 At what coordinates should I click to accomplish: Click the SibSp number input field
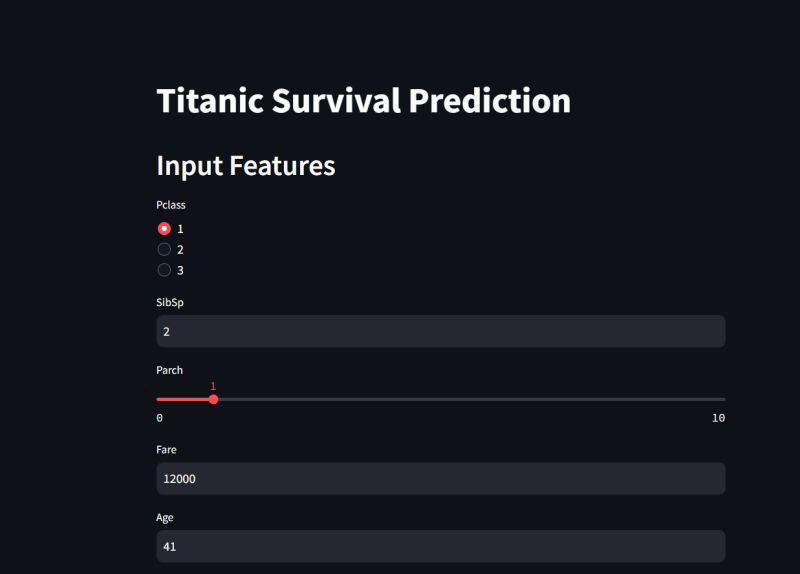pos(441,332)
